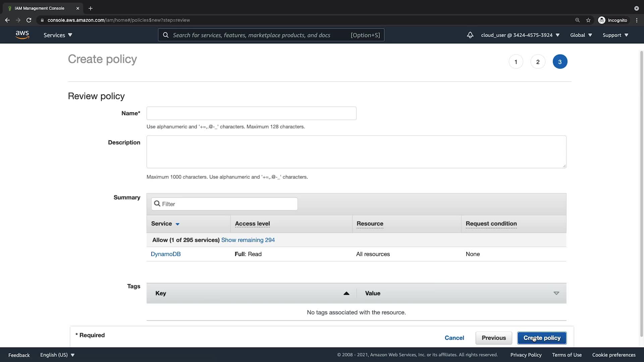Open new browser tab plus icon

click(90, 8)
